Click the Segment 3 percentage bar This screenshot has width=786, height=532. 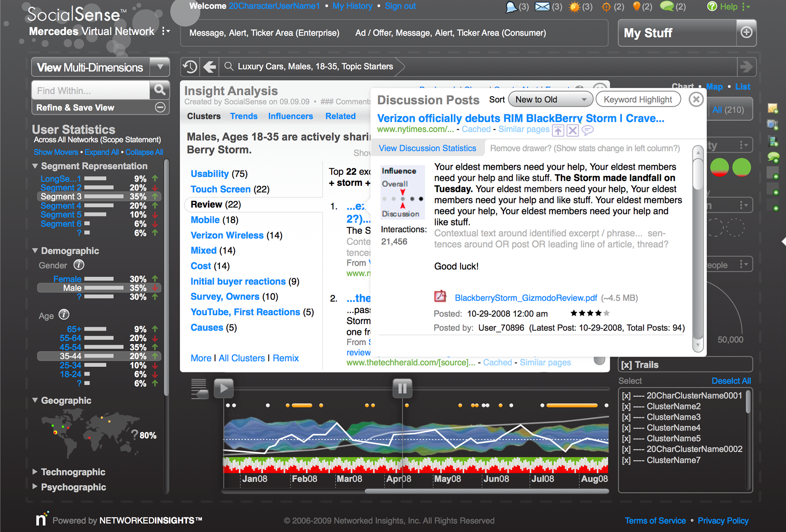point(104,196)
